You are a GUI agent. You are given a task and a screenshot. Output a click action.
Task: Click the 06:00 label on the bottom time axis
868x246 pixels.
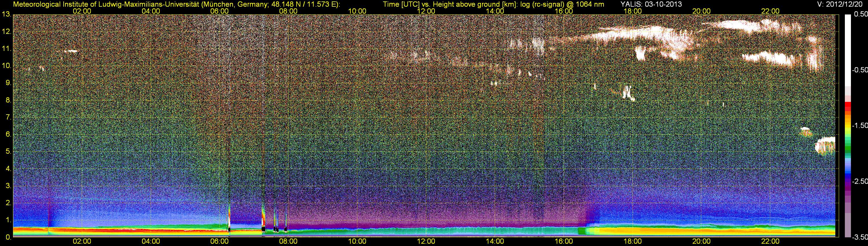pyautogui.click(x=219, y=241)
